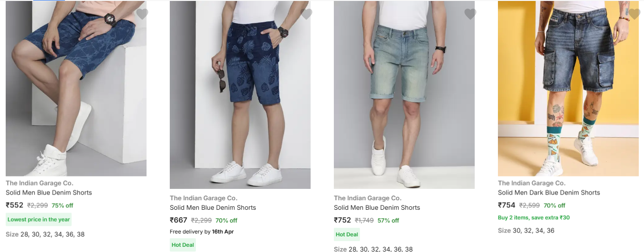Click the Free delivery by 16th Apr text
This screenshot has height=252, width=644.
[x=202, y=232]
